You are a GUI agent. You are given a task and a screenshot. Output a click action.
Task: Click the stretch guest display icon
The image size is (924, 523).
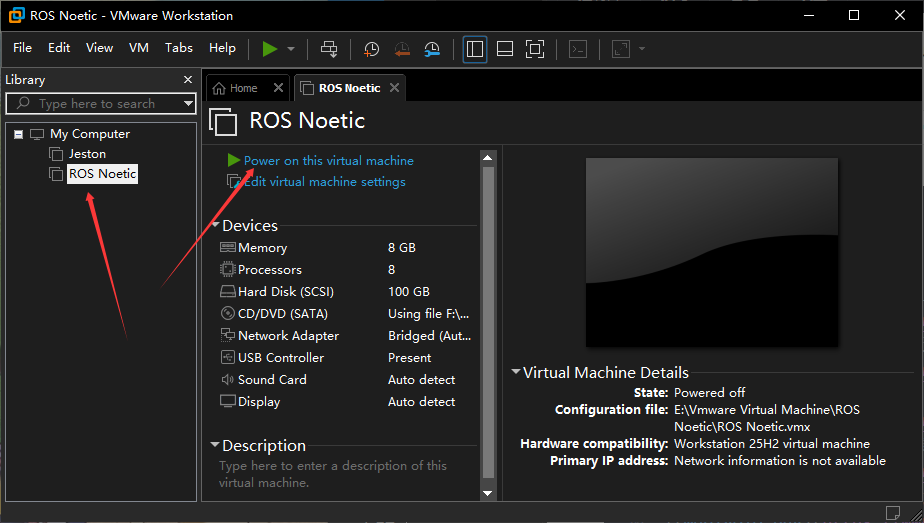tap(621, 49)
